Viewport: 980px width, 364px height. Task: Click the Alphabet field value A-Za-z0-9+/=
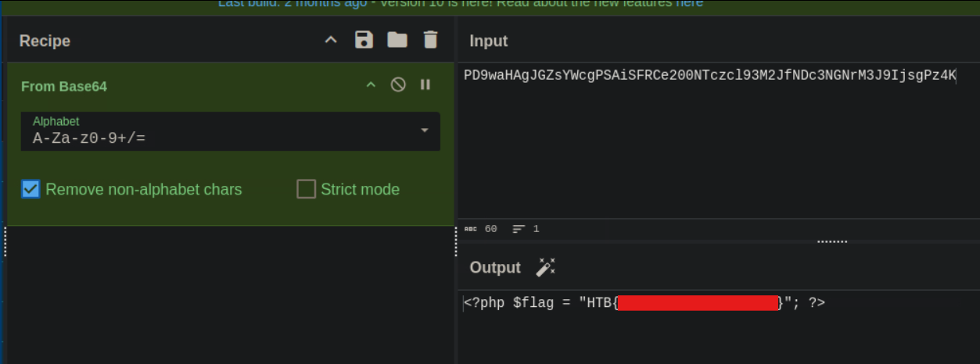pos(89,138)
